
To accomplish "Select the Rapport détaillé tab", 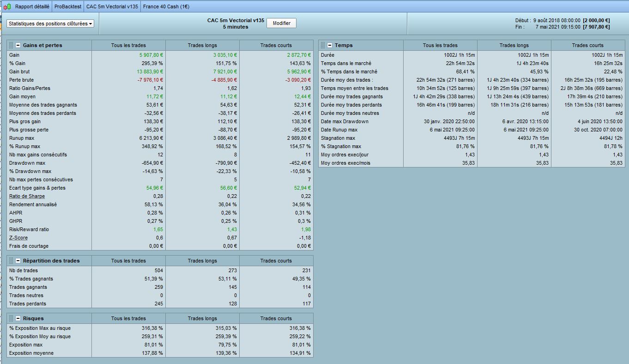I will [32, 7].
